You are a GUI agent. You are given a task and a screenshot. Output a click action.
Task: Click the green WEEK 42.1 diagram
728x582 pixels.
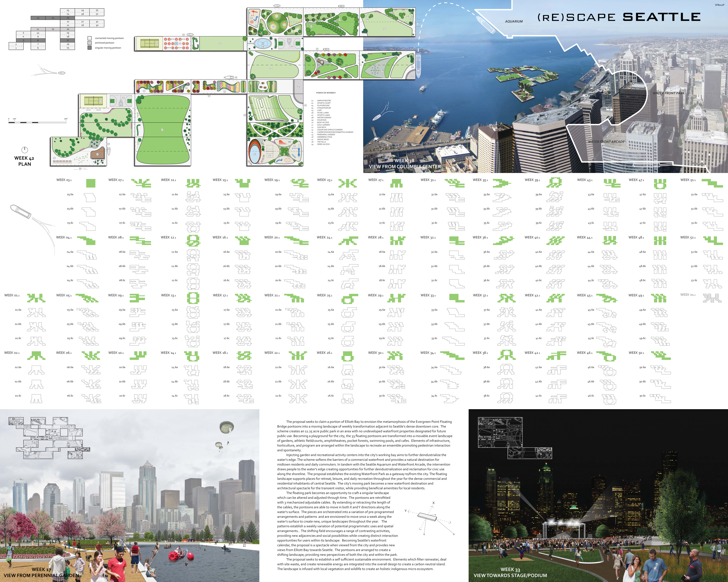tap(556, 356)
